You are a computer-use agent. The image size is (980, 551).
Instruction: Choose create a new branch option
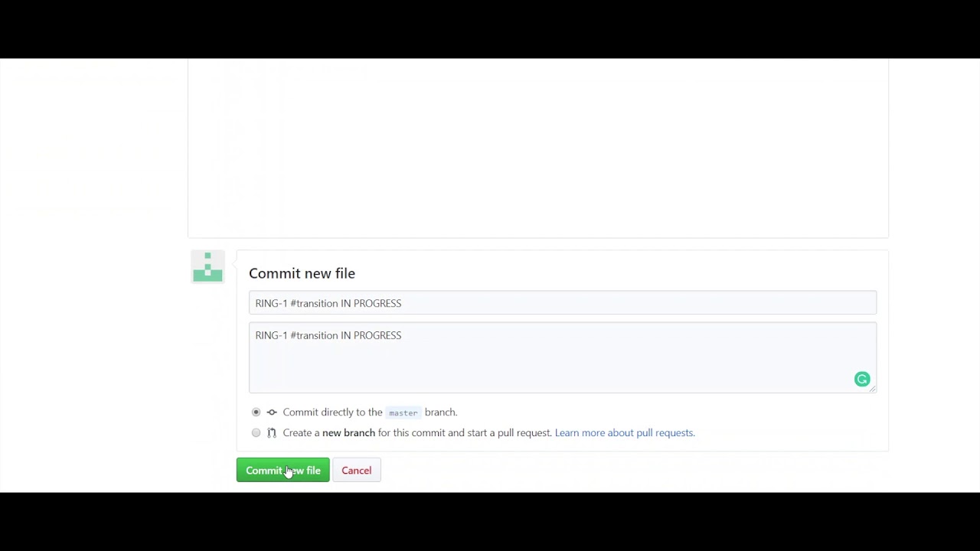[256, 433]
